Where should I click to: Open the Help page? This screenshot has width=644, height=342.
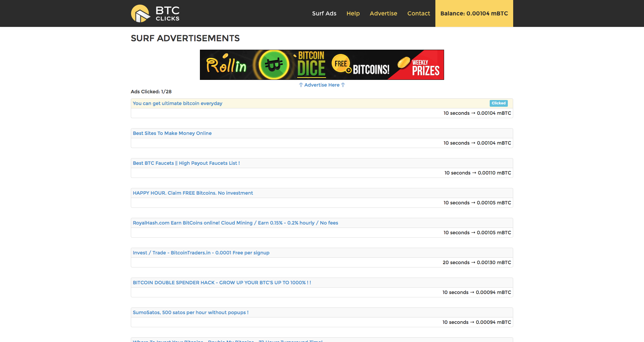[x=353, y=13]
